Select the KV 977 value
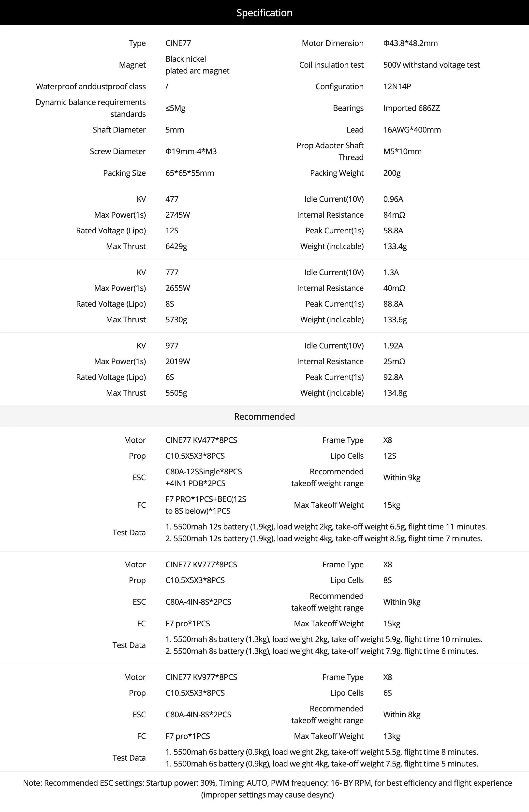This screenshot has height=812, width=529. (172, 346)
